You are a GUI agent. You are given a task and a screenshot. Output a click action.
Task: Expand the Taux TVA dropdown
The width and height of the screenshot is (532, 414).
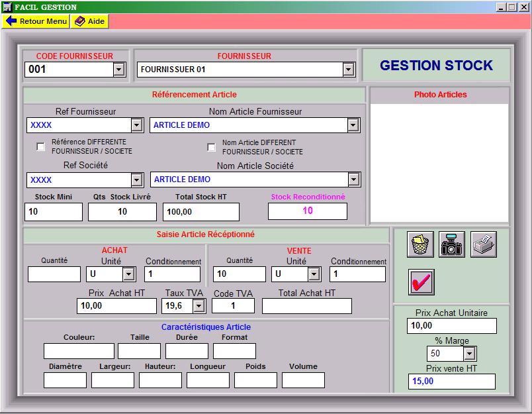point(199,306)
